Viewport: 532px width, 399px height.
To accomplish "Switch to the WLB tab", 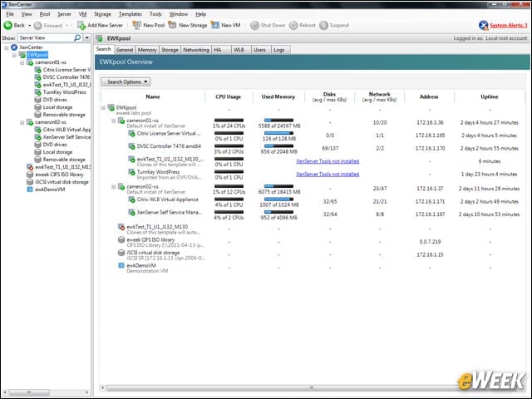I will pyautogui.click(x=239, y=50).
